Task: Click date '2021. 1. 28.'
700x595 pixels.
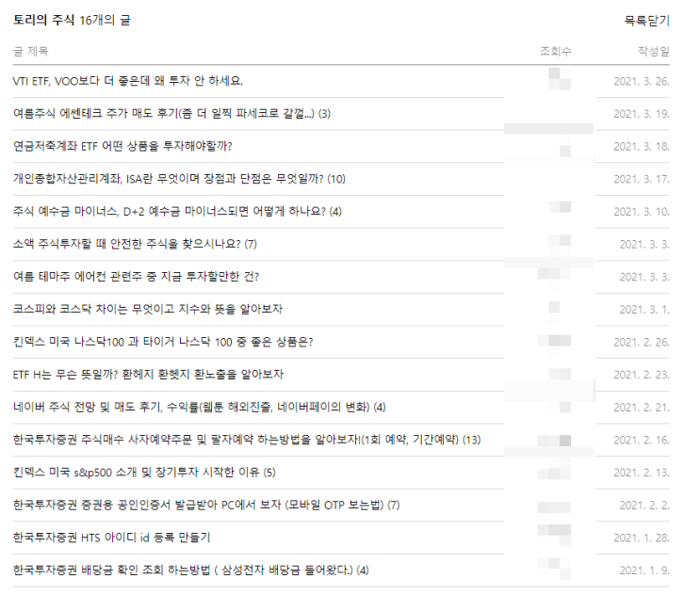Action: pyautogui.click(x=642, y=538)
